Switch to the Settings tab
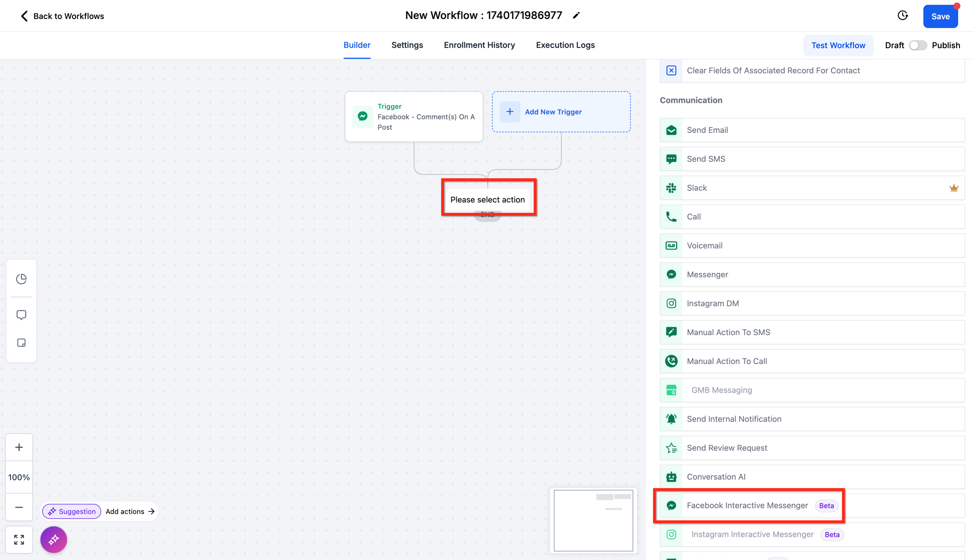974x560 pixels. (407, 45)
